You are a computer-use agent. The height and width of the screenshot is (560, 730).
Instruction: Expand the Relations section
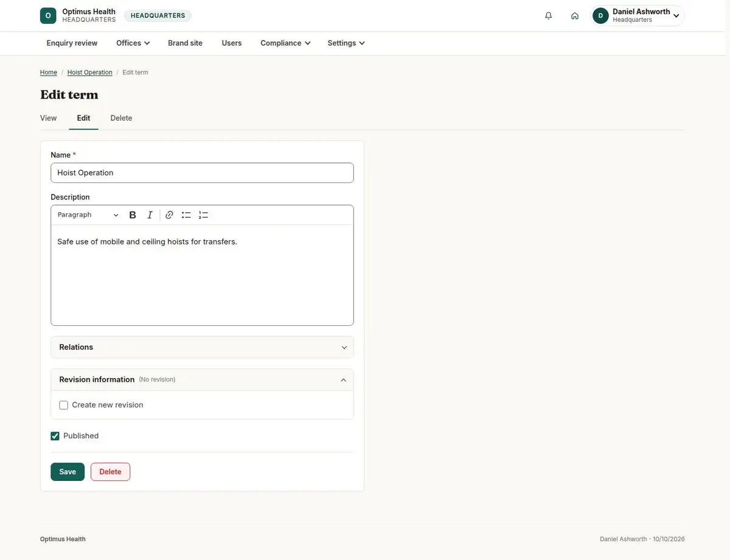point(202,347)
